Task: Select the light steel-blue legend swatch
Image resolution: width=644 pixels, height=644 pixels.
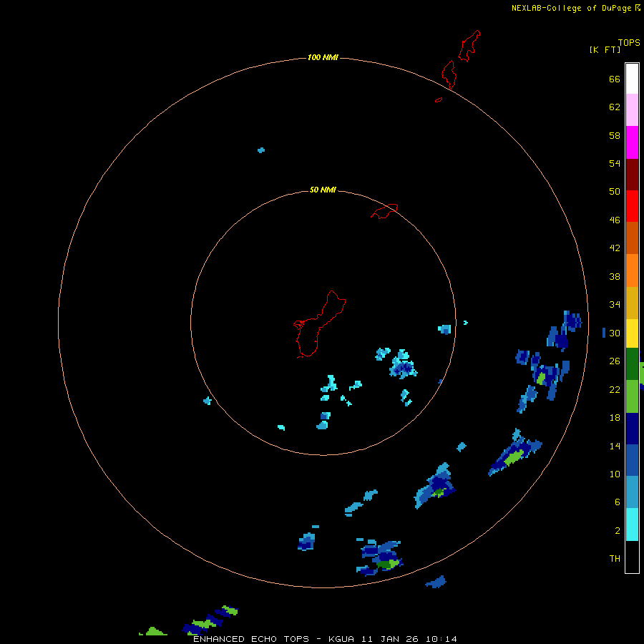Action: [x=632, y=492]
